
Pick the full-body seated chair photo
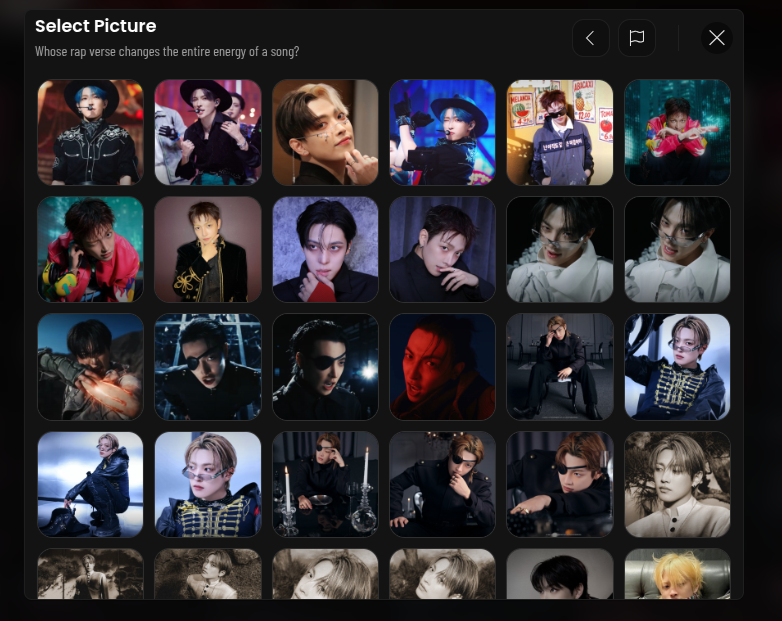560,367
